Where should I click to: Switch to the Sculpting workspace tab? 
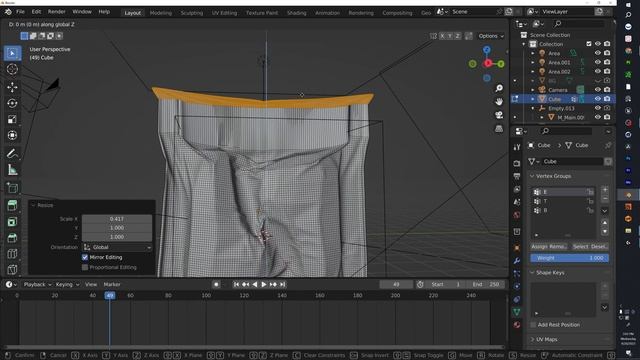point(191,13)
